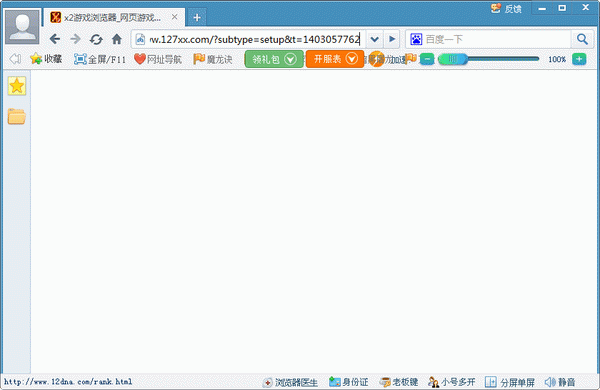Open 网址导航 heart bookmark
This screenshot has width=600, height=390.
pyautogui.click(x=158, y=59)
